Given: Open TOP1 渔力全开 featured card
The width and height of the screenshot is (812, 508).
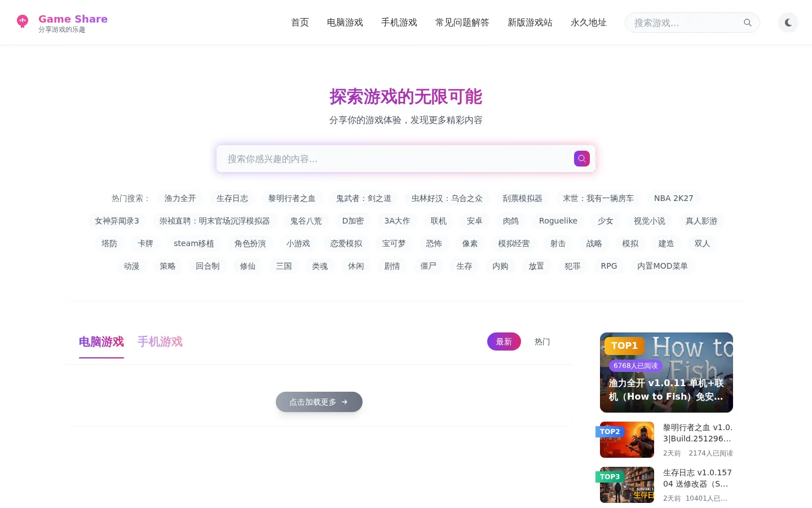Looking at the screenshot, I should tap(667, 373).
